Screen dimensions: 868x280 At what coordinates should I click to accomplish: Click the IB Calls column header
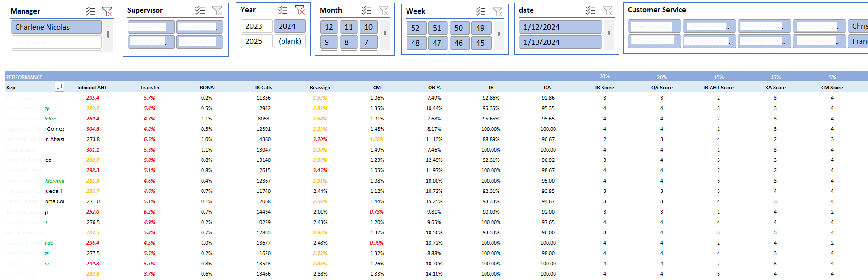point(264,88)
